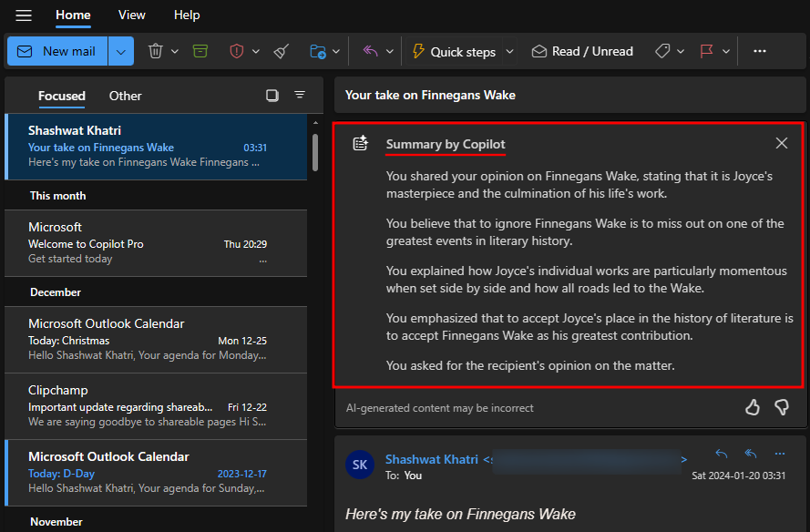Click the Sat 2024-01-20 03:31 timestamp
Viewport: 810px width, 532px height.
739,476
